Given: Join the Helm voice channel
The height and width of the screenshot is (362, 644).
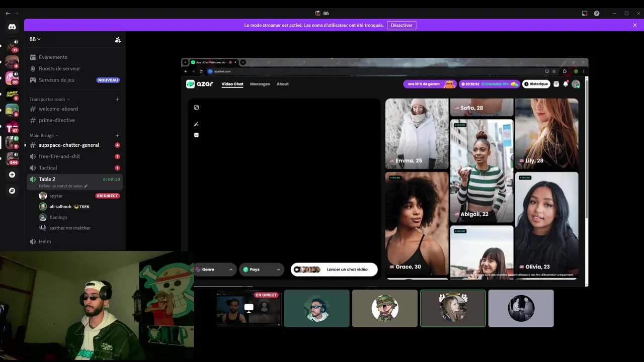Looking at the screenshot, I should pyautogui.click(x=75, y=241).
